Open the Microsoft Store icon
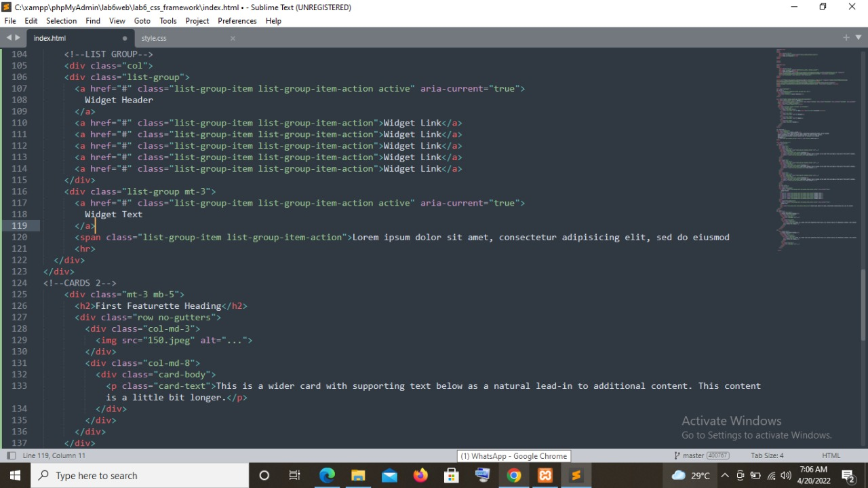 tap(451, 475)
